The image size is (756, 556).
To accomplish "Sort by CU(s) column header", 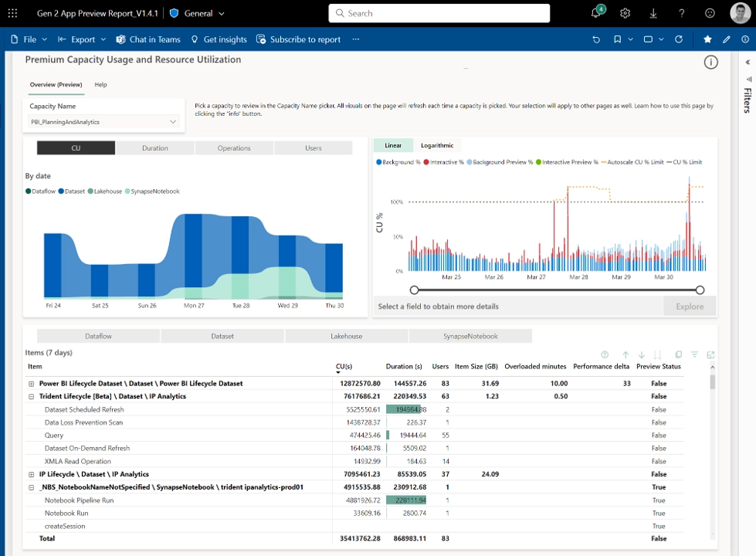I will pyautogui.click(x=344, y=367).
